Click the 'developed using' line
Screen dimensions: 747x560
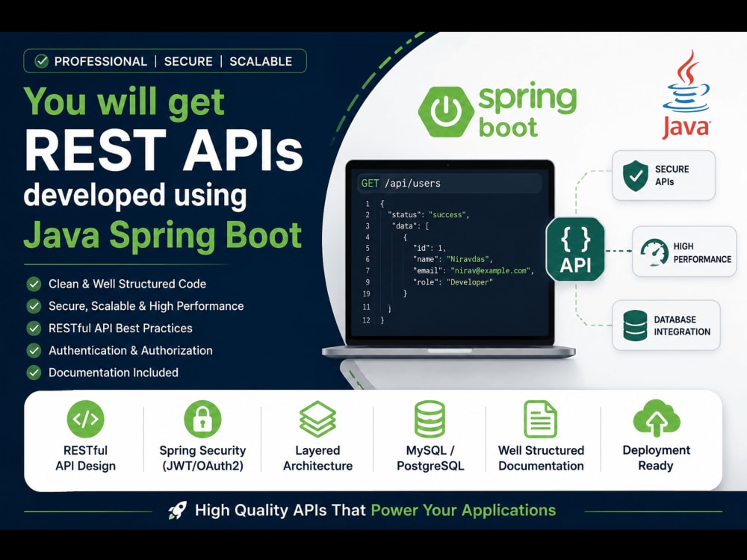pyautogui.click(x=135, y=196)
